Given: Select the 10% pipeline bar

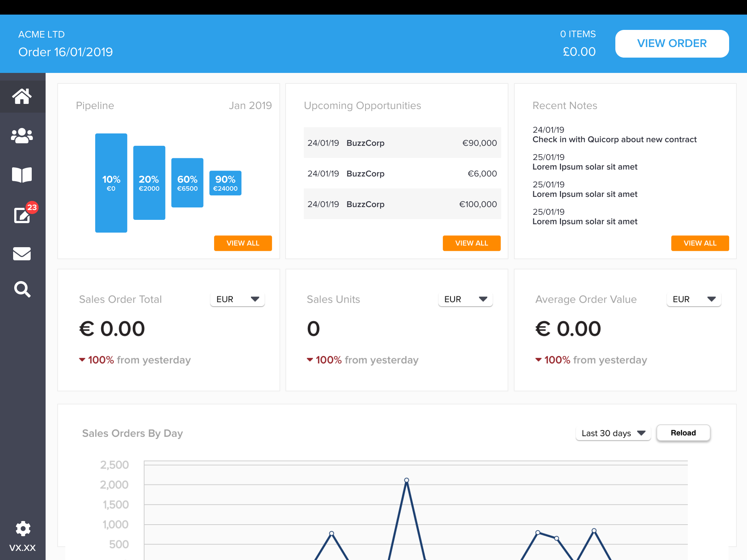Looking at the screenshot, I should [111, 183].
